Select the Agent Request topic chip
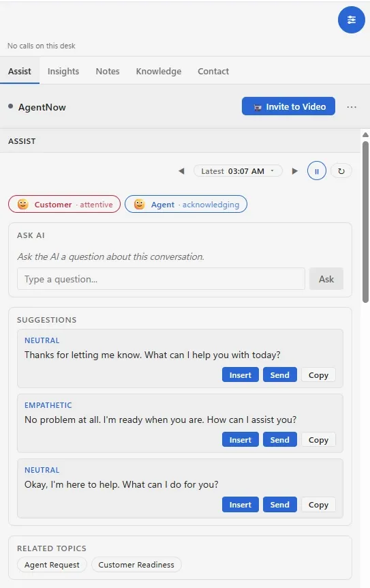 (x=52, y=565)
